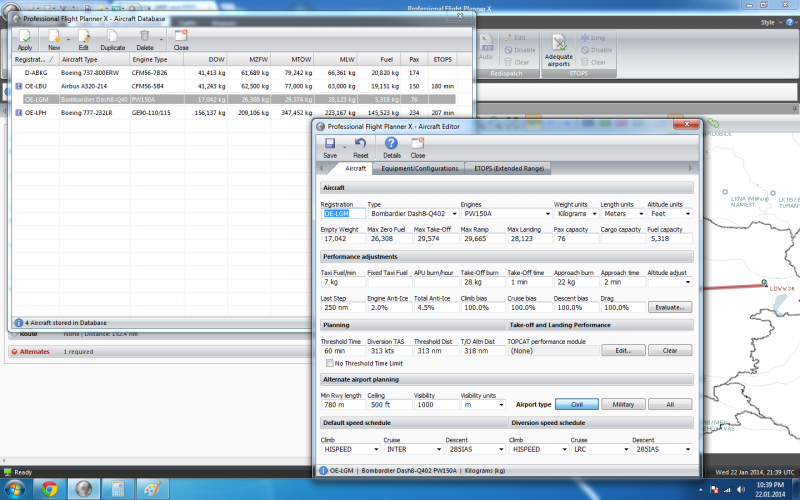Click Clear in ETOPS ribbon group
The height and width of the screenshot is (500, 800).
(593, 62)
